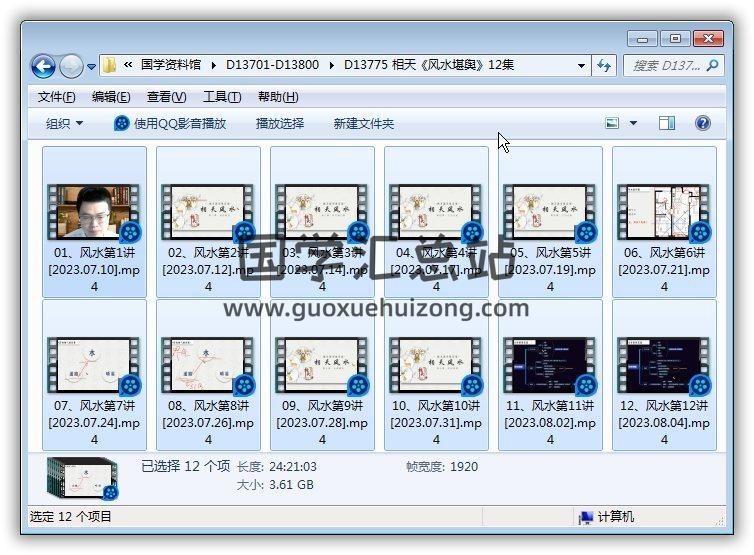Select video thumbnail 05、风水第5讲
754x555 pixels.
(550, 212)
